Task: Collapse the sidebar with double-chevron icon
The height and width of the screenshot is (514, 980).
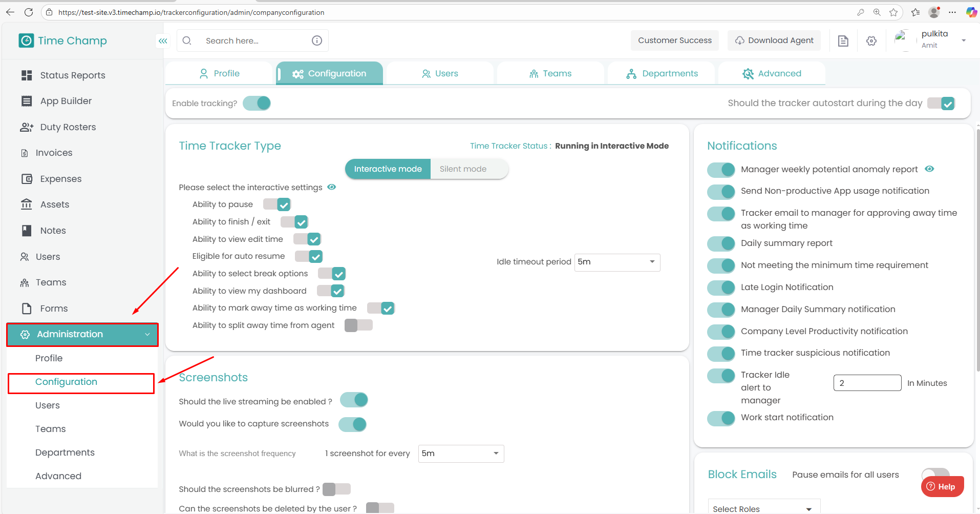Action: (163, 41)
